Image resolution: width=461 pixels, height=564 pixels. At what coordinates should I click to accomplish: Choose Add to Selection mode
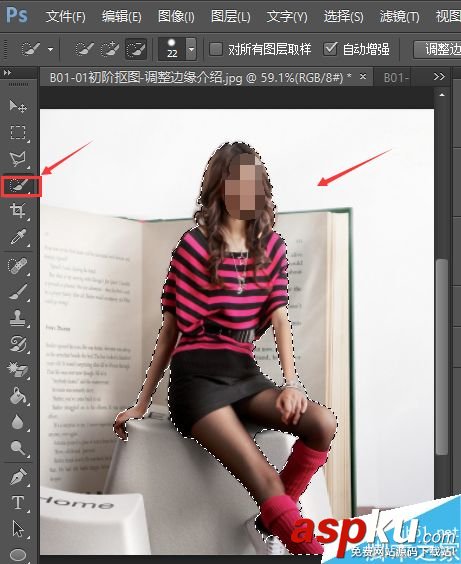coord(110,49)
